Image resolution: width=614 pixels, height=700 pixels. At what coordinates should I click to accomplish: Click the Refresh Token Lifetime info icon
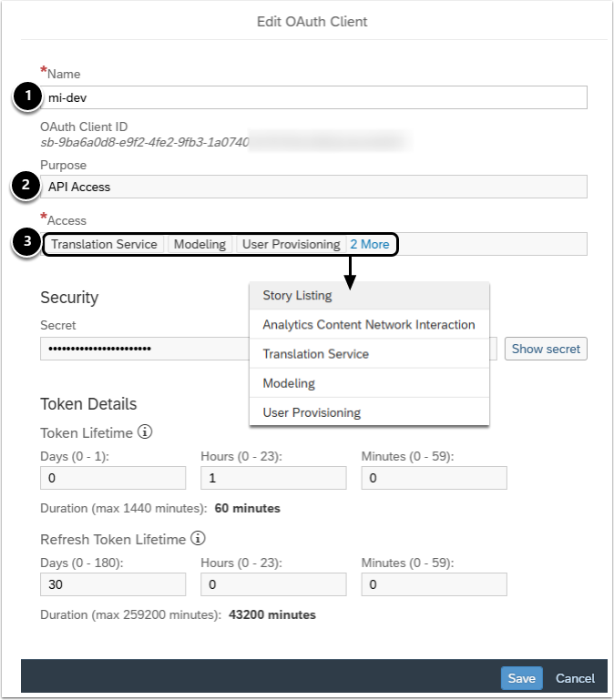198,538
